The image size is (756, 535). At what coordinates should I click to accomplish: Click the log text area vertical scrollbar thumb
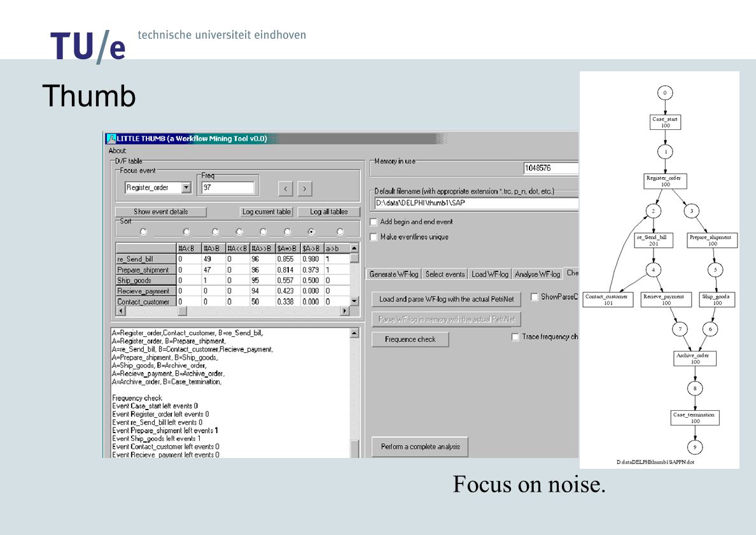coord(354,448)
